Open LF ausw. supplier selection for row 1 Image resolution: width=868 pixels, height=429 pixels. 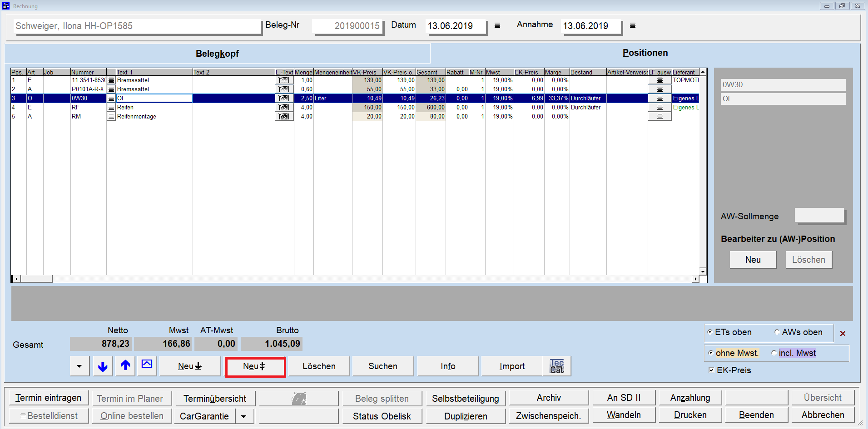(660, 80)
